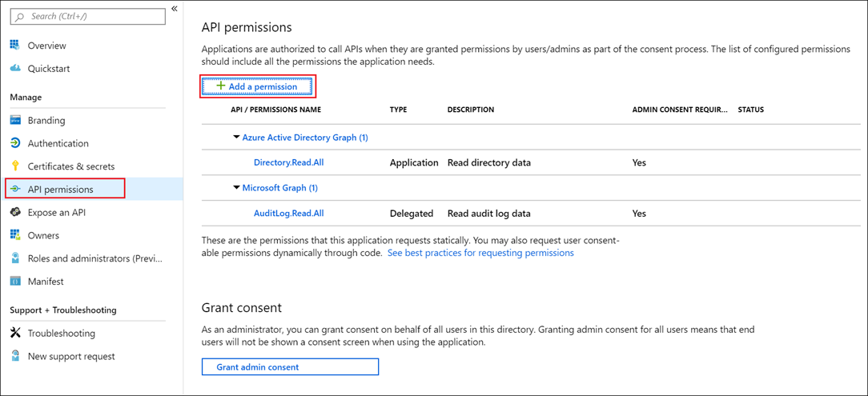Click the Grant admin consent button
The height and width of the screenshot is (396, 868).
[x=290, y=366]
